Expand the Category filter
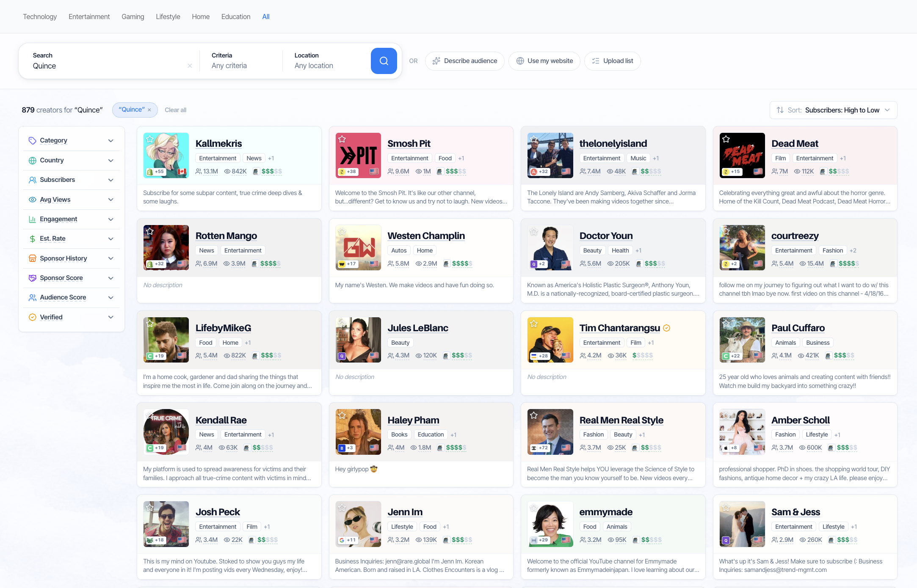The width and height of the screenshot is (917, 588). [72, 140]
